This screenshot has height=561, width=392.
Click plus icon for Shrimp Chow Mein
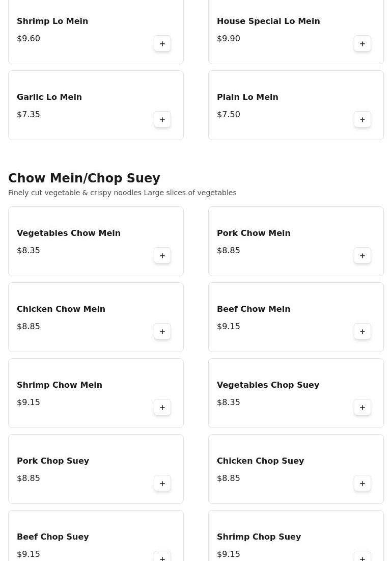[162, 408]
